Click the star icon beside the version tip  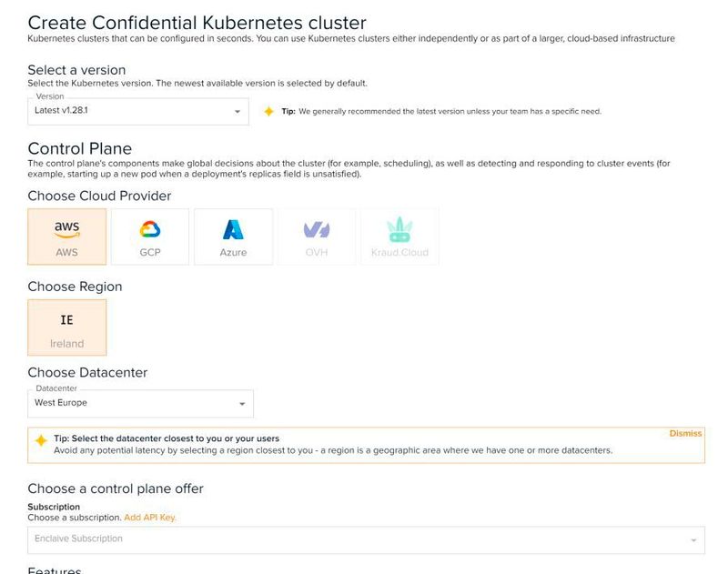pos(268,111)
